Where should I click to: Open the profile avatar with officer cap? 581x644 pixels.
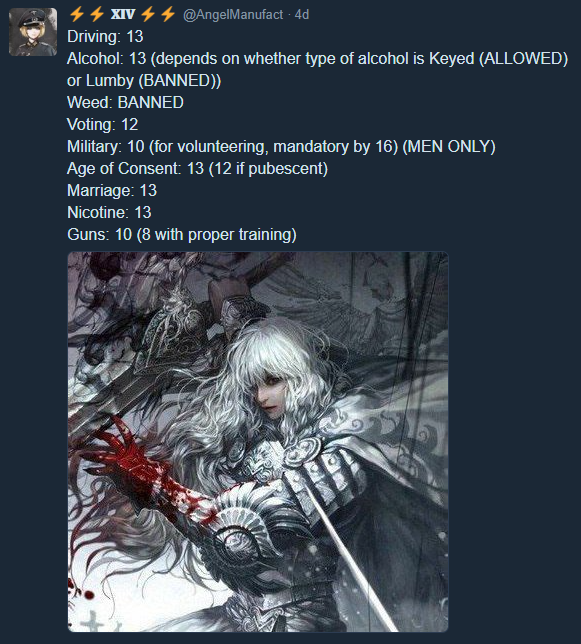[33, 32]
